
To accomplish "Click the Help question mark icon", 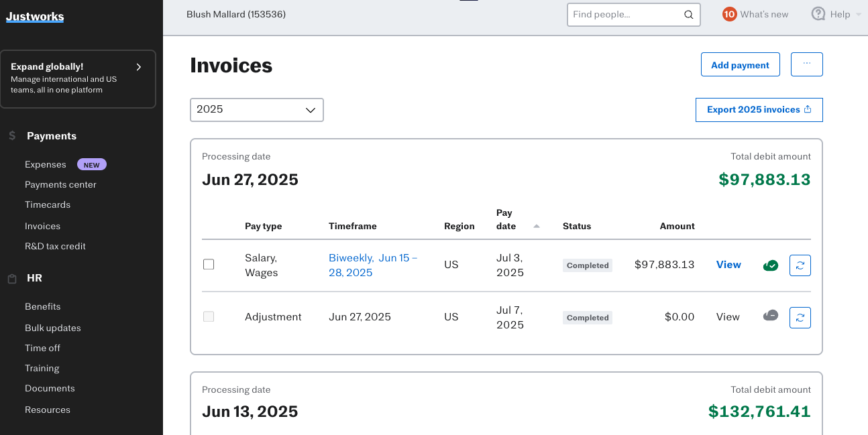I will (818, 14).
